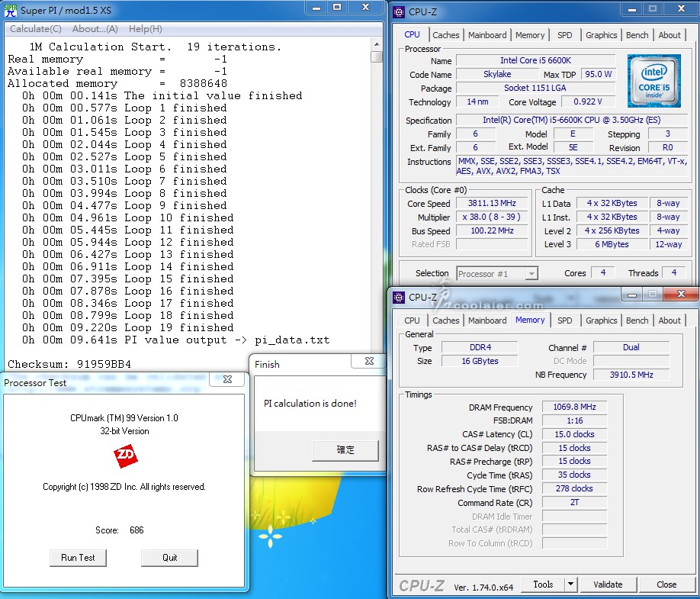Open Mainboard tab in CPU-Z Memory window
The width and height of the screenshot is (700, 599).
[487, 320]
